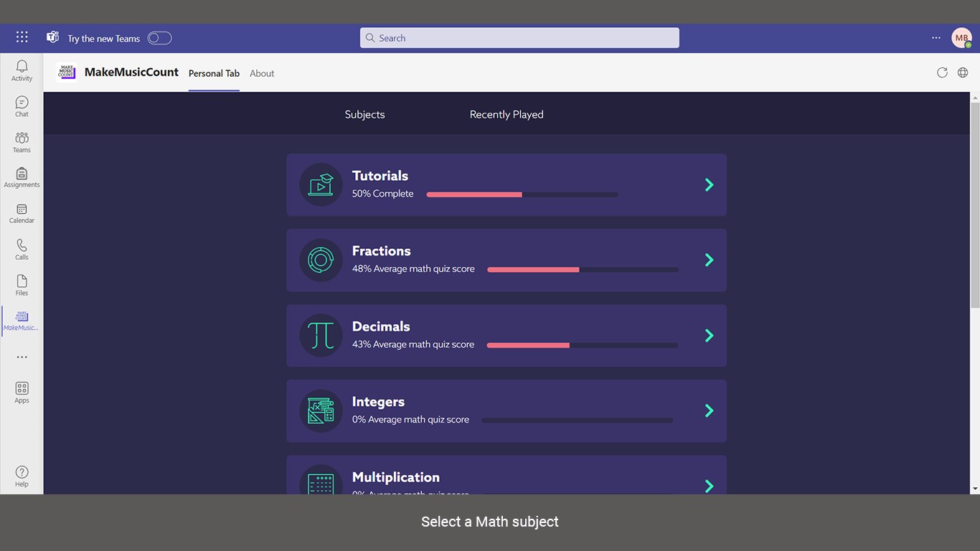Viewport: 980px width, 551px height.
Task: Click the Fractions 48% progress bar
Action: pyautogui.click(x=583, y=270)
